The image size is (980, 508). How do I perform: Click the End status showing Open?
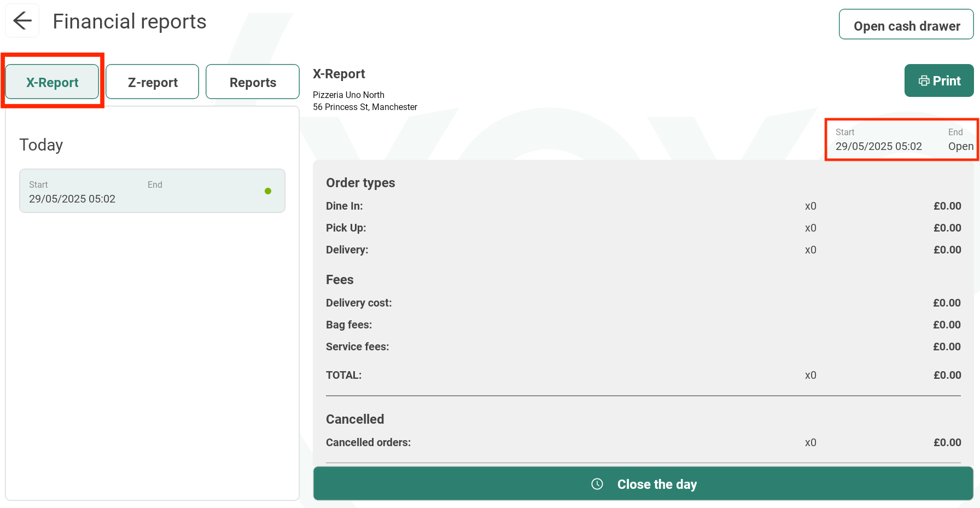click(960, 146)
